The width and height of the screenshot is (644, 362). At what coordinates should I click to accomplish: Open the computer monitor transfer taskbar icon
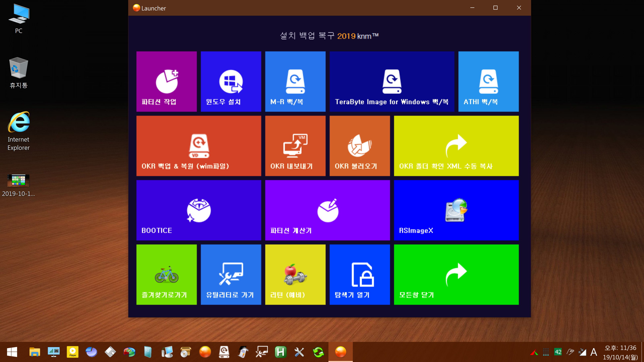pos(167,352)
